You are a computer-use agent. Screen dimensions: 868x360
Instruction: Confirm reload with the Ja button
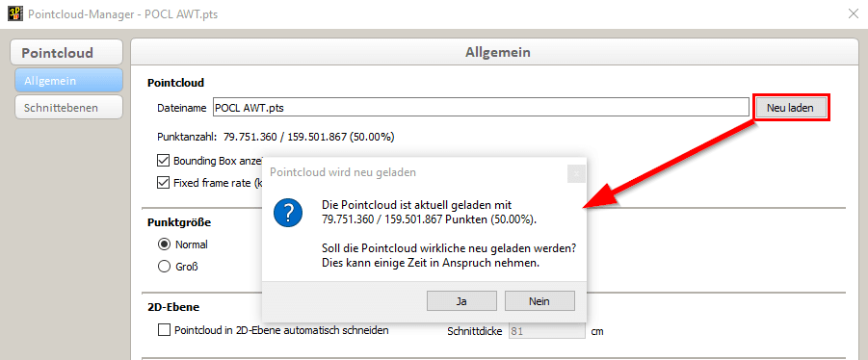click(461, 301)
